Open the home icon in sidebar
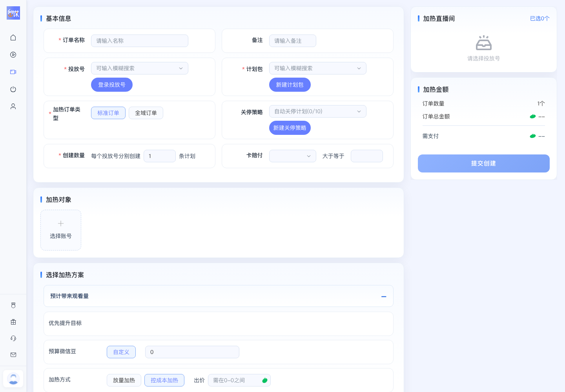Viewport: 565px width, 392px height. pos(13,38)
